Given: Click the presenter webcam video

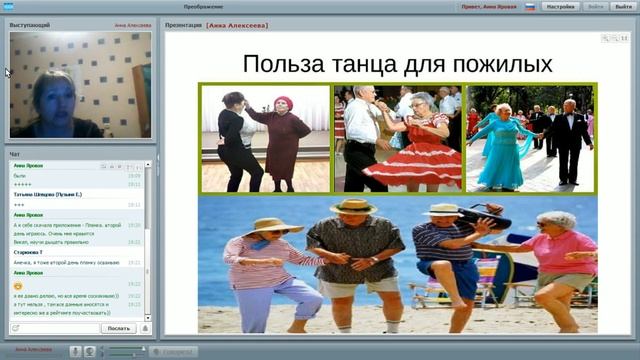Looking at the screenshot, I should pyautogui.click(x=80, y=85).
